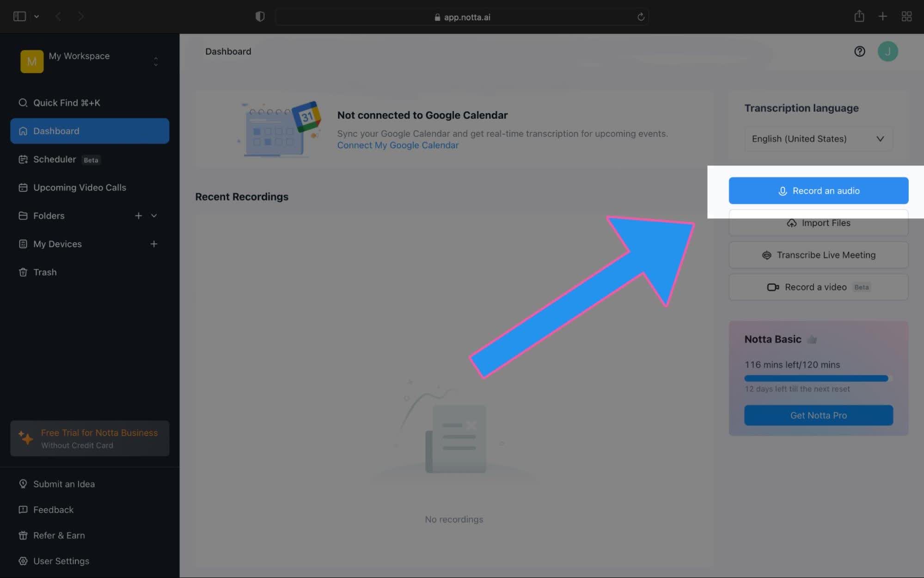Click Connect My Google Calendar link
The image size is (924, 578).
(398, 144)
